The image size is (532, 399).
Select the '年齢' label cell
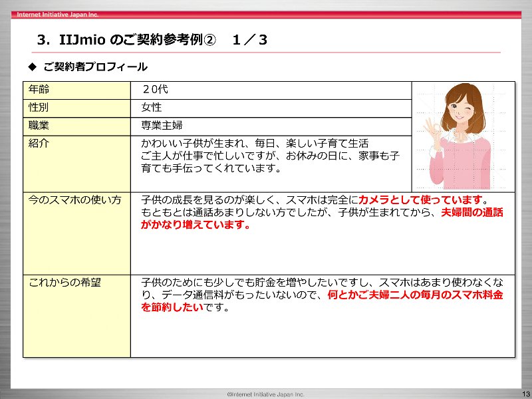[x=76, y=90]
